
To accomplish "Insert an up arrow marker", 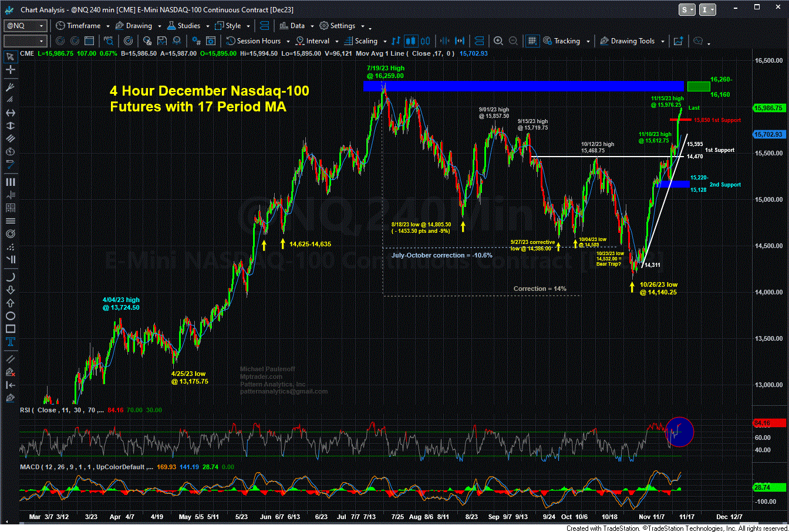I will [10, 303].
